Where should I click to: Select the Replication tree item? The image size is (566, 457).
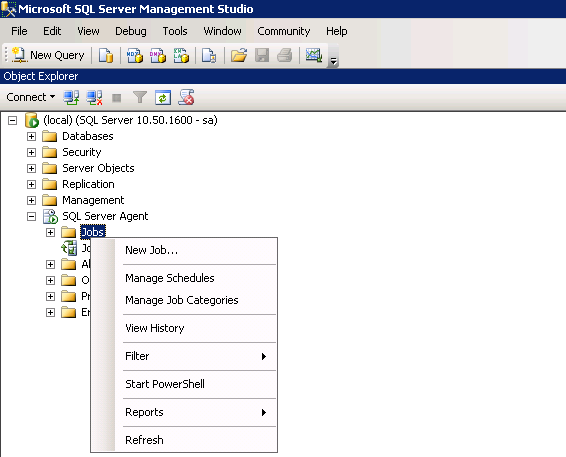88,184
